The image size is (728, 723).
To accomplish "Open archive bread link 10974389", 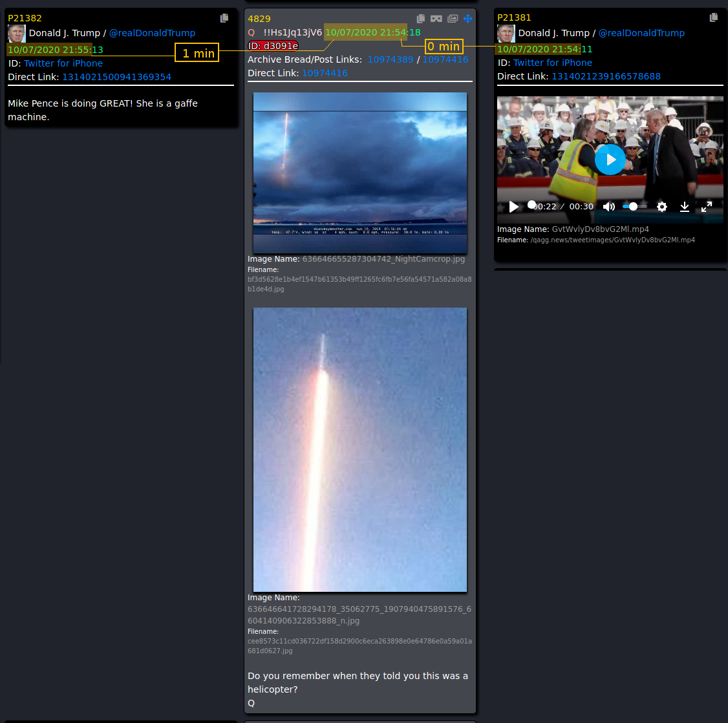I will (391, 59).
